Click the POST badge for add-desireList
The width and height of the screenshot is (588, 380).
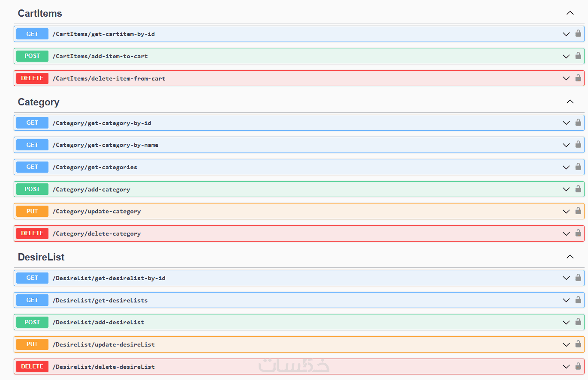tap(32, 322)
